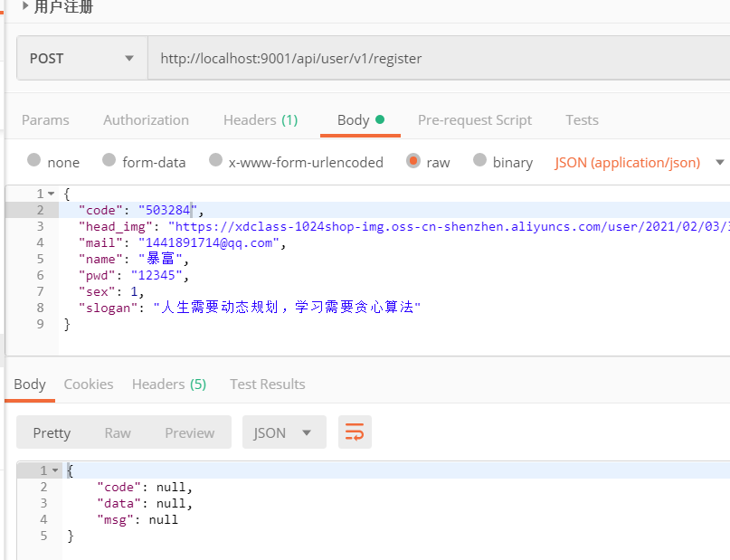This screenshot has width=730, height=560.
Task: Open the response Cookies tab
Action: click(89, 384)
